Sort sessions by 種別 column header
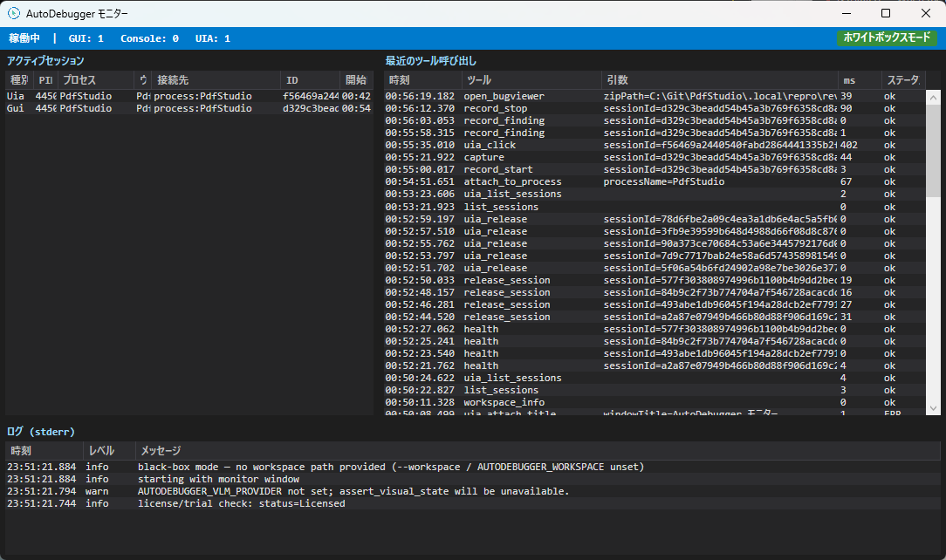 pyautogui.click(x=18, y=80)
